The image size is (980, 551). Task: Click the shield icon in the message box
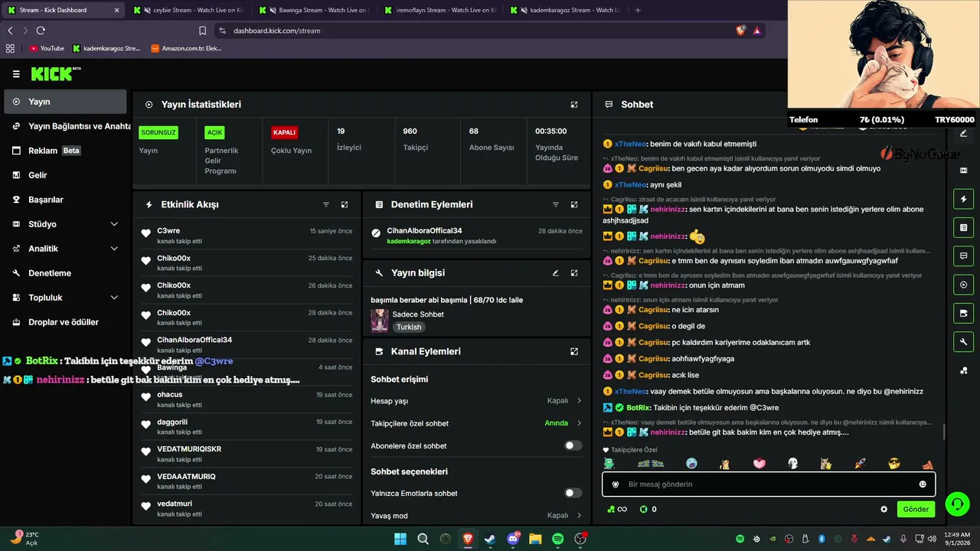tap(616, 484)
